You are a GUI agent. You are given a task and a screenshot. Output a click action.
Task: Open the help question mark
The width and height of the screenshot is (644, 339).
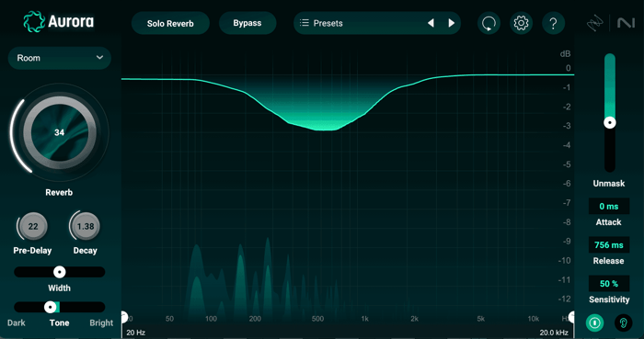tap(553, 23)
